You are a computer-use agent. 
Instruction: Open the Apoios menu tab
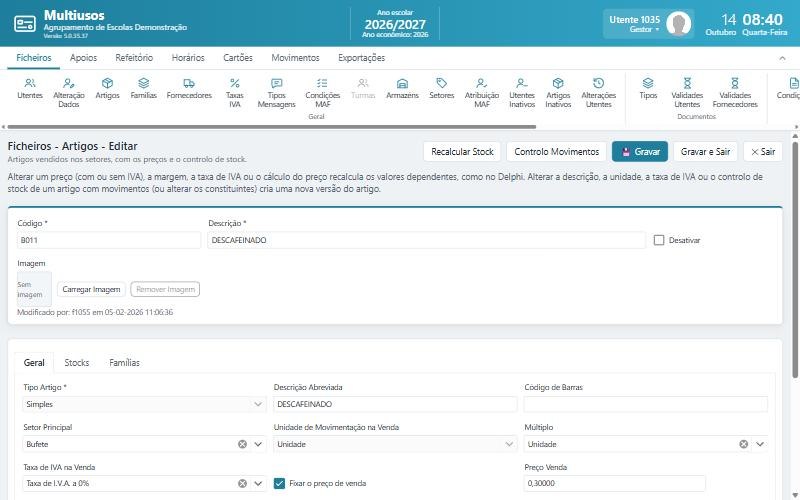coord(83,58)
